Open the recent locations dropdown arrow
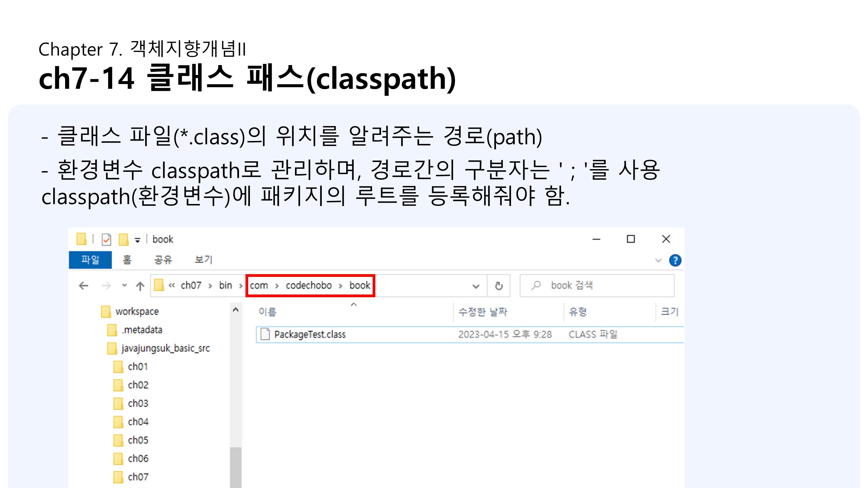The height and width of the screenshot is (488, 868). (x=124, y=285)
